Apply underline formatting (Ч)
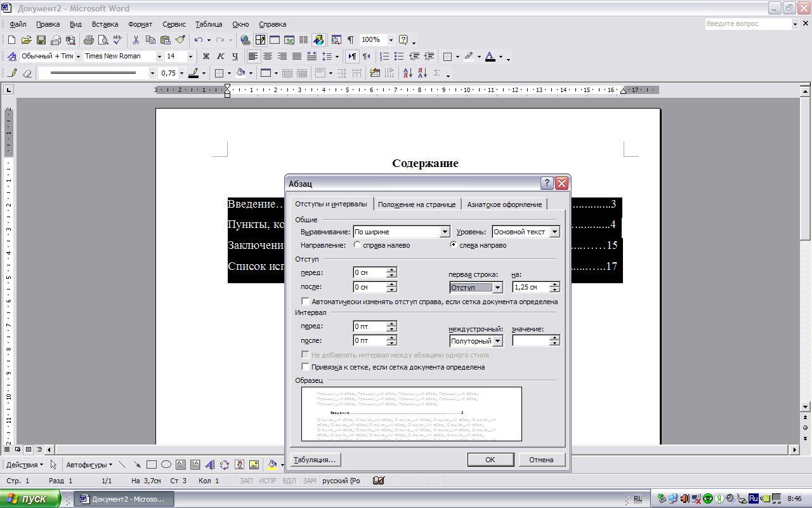Image resolution: width=812 pixels, height=508 pixels. pos(235,56)
